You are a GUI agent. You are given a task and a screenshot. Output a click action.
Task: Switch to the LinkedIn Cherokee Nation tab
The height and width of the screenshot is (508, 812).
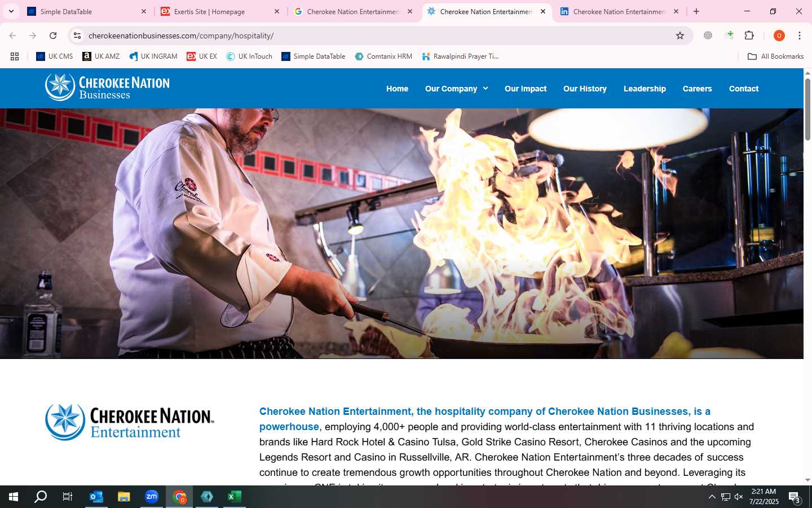pos(619,11)
